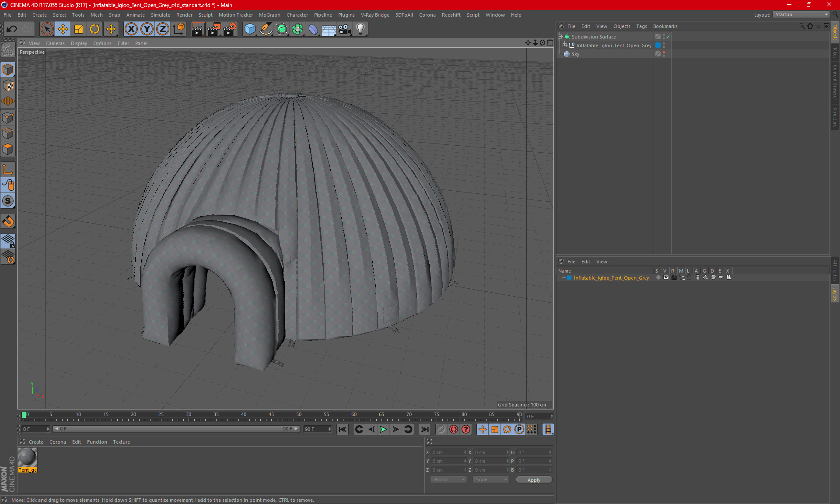Toggle layer view eye icon for tent layer
The image size is (840, 504).
(666, 277)
